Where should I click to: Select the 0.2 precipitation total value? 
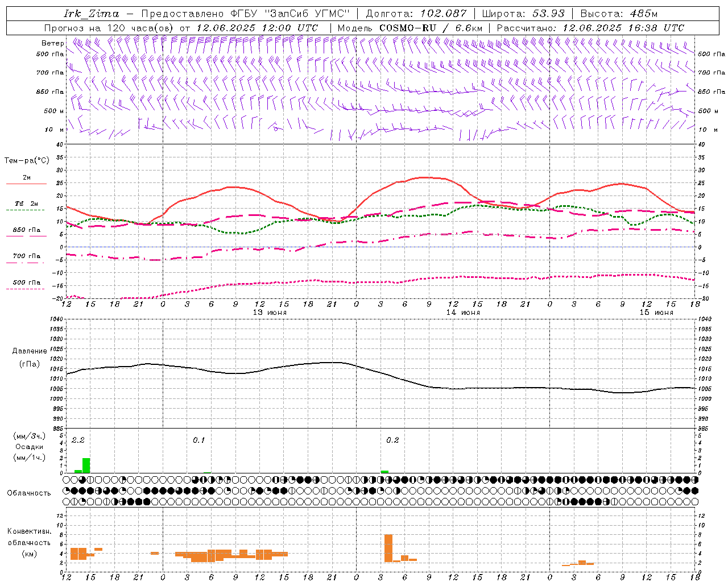click(x=392, y=440)
